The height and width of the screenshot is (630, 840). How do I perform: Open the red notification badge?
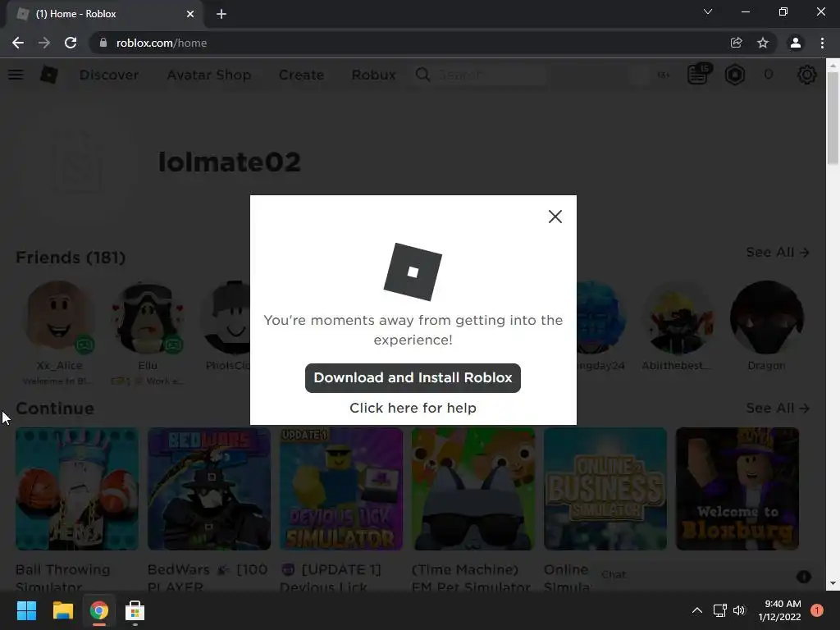(x=816, y=610)
